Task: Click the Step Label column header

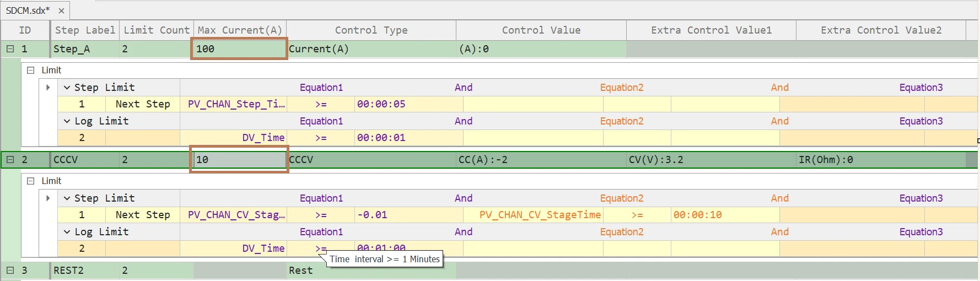Action: coord(85,30)
